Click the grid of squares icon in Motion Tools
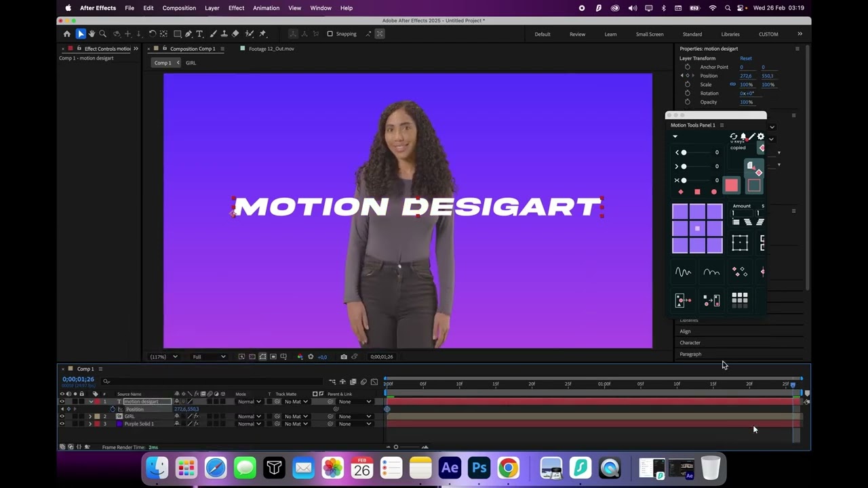The width and height of the screenshot is (868, 488). (740, 300)
